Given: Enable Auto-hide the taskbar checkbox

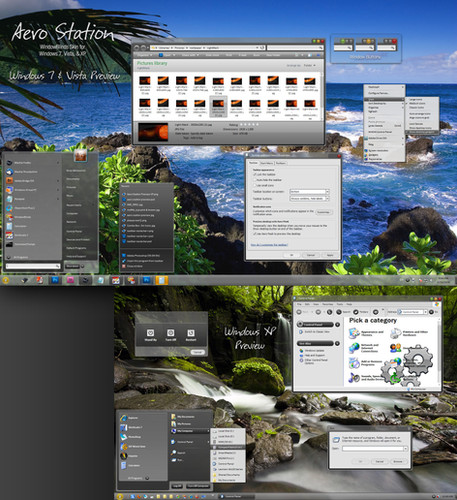Looking at the screenshot, I should pos(255,180).
